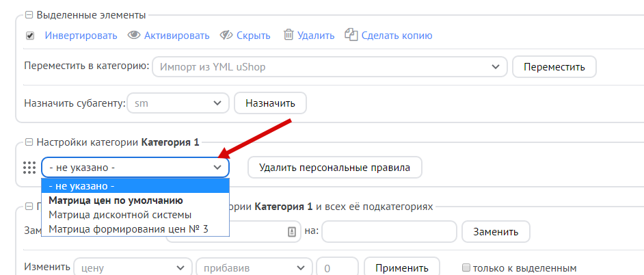
Task: Toggle the checkbox beside Инвертировать
Action: (x=30, y=36)
